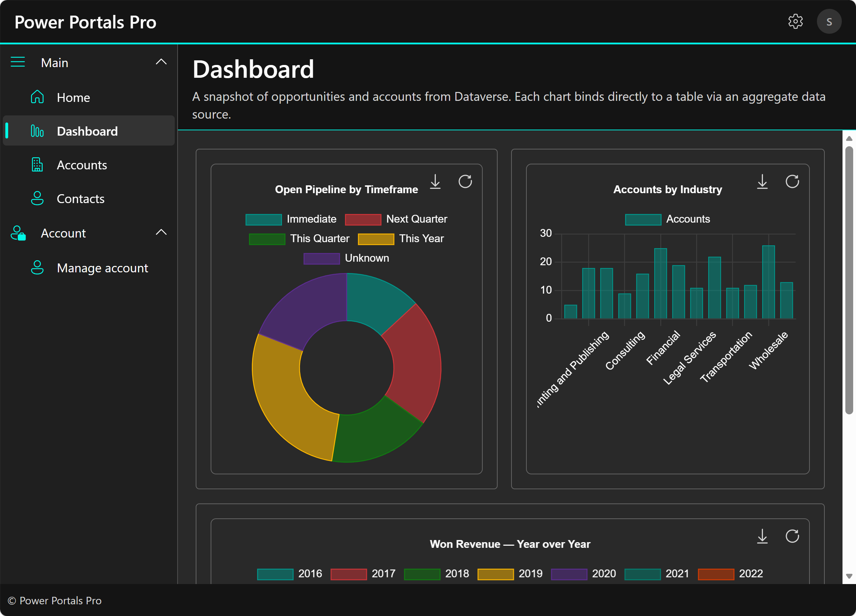Toggle the 2018 revenue legend series
The height and width of the screenshot is (616, 856).
point(436,574)
